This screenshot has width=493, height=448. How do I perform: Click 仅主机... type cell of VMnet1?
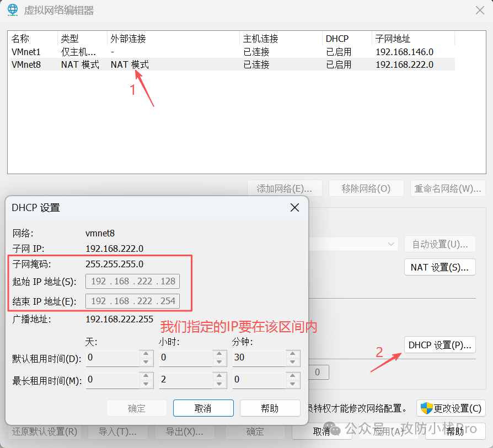(78, 52)
